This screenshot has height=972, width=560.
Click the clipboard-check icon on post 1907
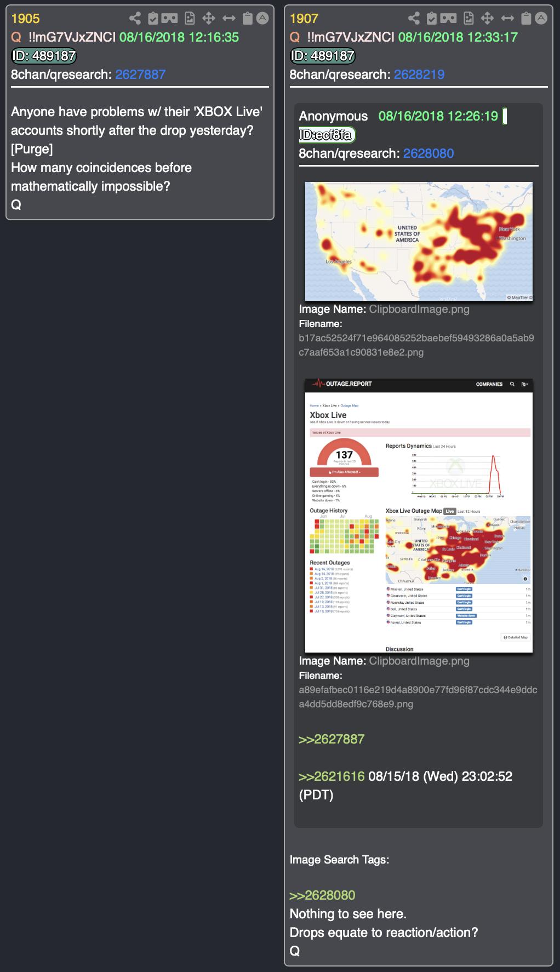point(432,19)
